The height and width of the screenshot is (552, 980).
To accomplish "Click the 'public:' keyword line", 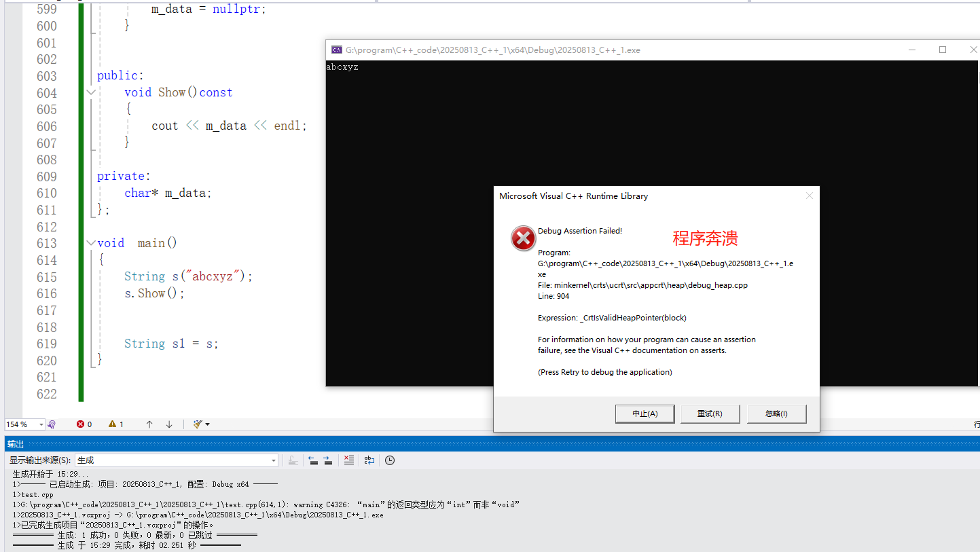I will pos(120,75).
